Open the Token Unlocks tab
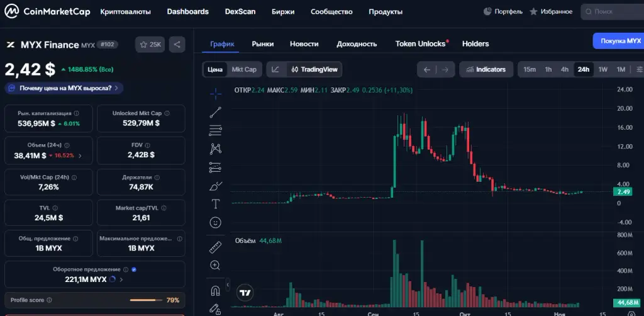644x316 pixels. click(x=421, y=43)
